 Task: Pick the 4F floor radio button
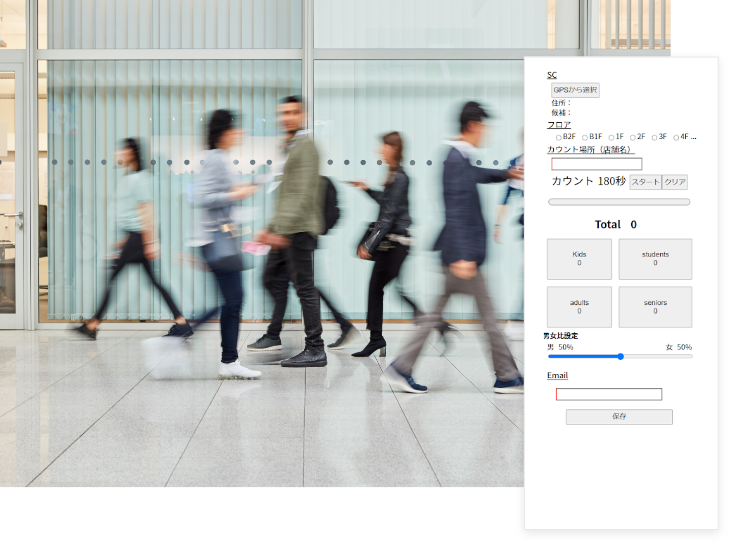pyautogui.click(x=675, y=138)
